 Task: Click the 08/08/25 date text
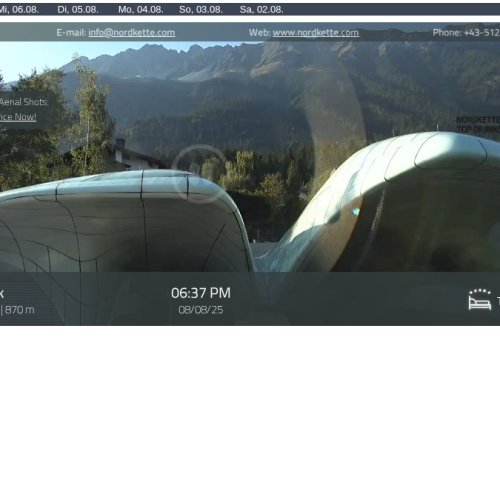(201, 310)
